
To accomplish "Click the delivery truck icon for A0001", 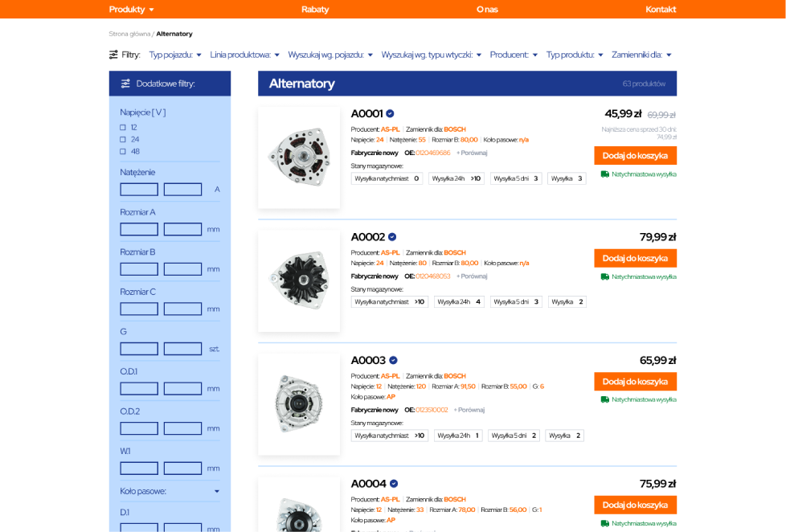I will pos(604,174).
